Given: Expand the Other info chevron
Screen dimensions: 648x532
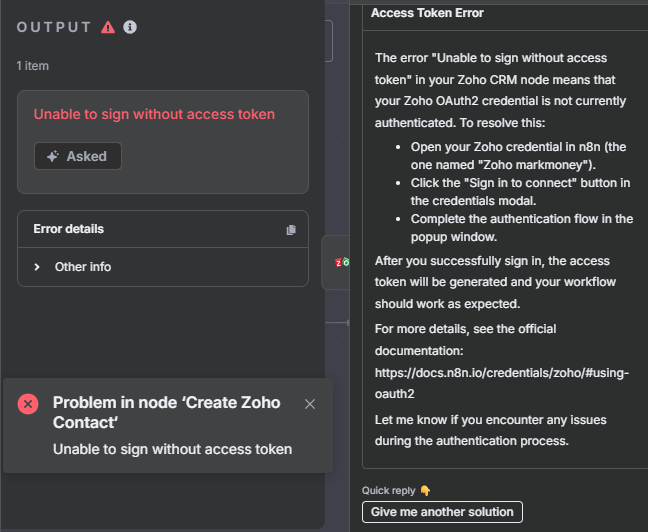Looking at the screenshot, I should [37, 267].
